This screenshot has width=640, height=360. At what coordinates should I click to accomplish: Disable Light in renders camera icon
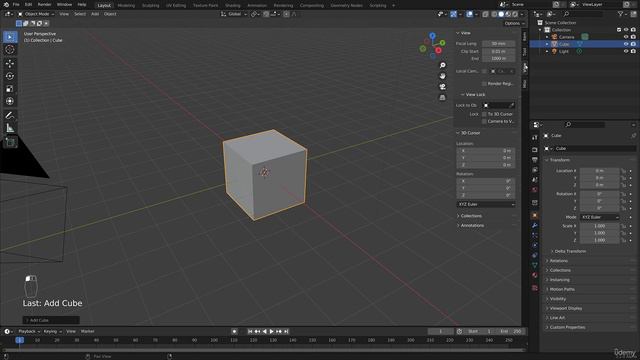(x=633, y=51)
